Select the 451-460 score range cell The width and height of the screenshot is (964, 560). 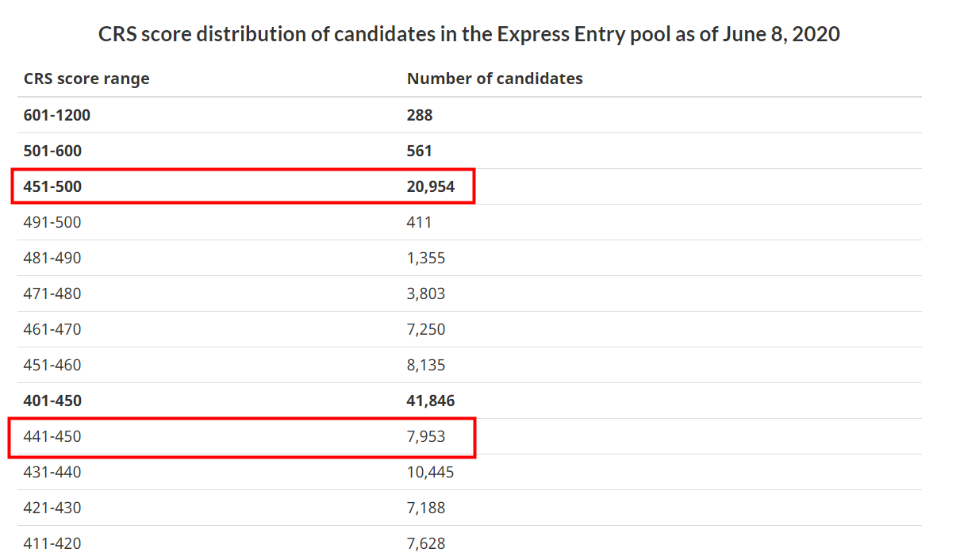pos(52,365)
